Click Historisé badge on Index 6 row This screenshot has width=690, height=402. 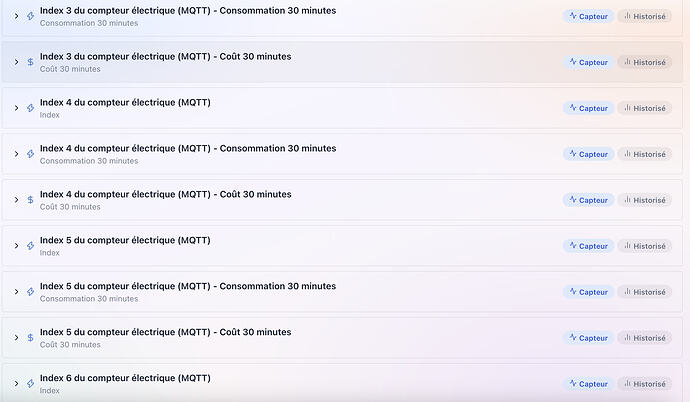(645, 384)
